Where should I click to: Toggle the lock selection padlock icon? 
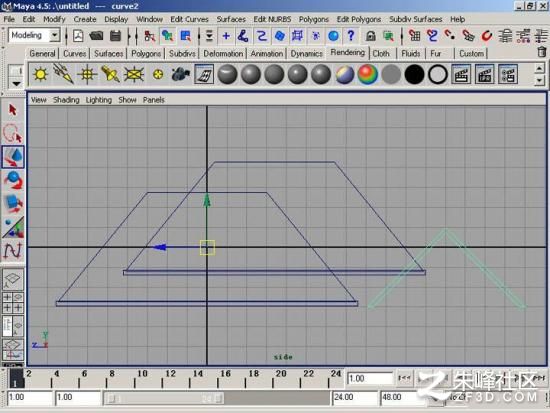point(370,36)
